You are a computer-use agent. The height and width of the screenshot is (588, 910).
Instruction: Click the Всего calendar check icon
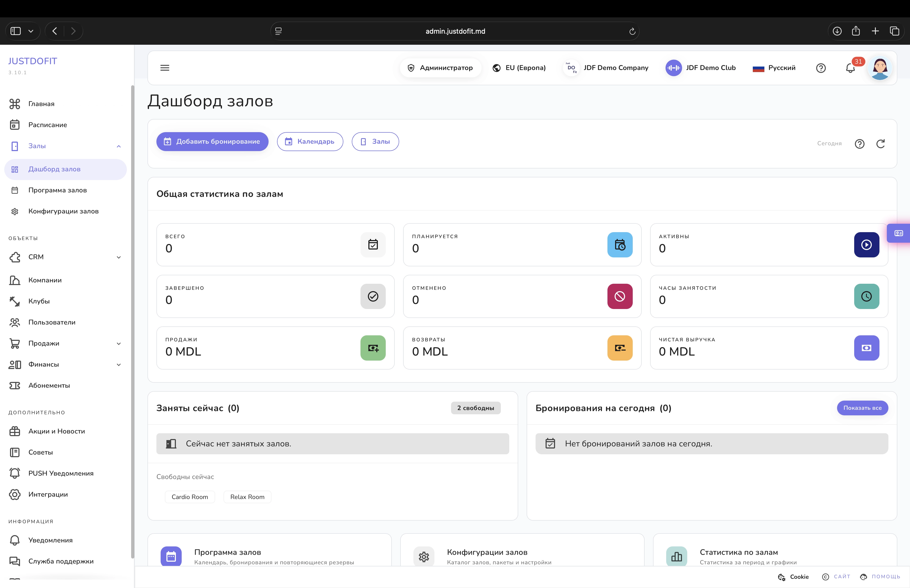pos(373,245)
